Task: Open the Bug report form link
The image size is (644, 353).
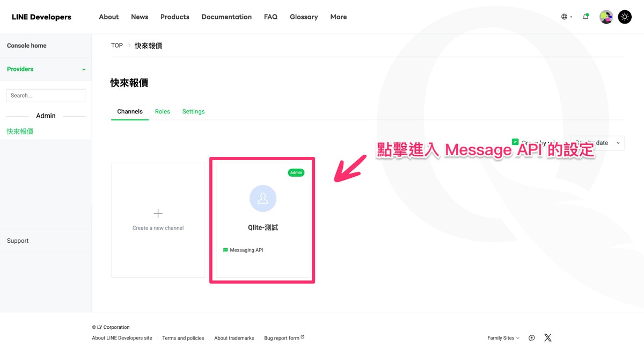Action: coord(282,338)
